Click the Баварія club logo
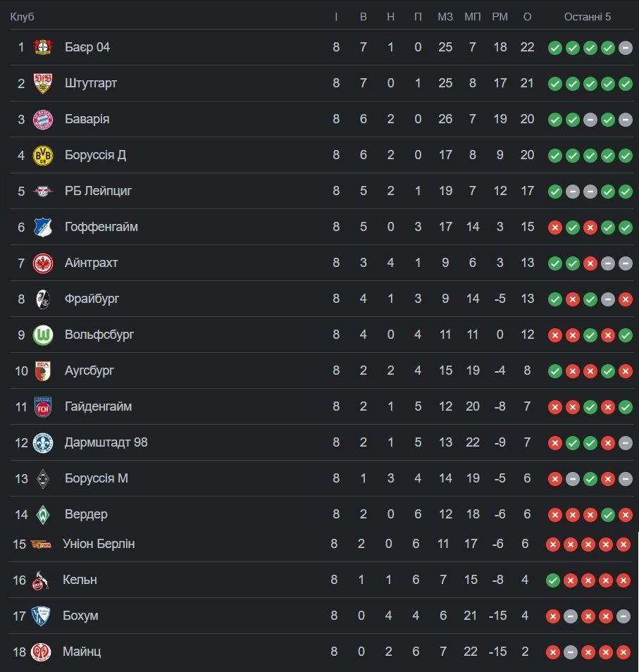 click(43, 119)
